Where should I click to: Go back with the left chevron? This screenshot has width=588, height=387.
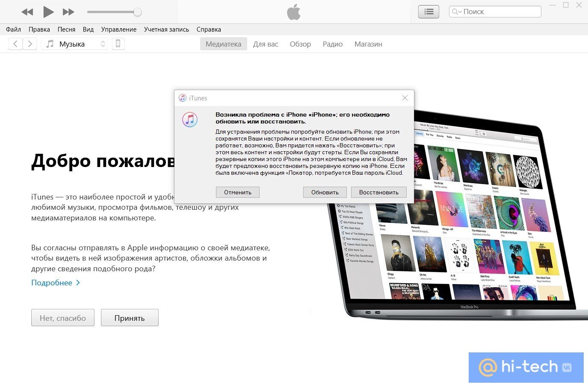pos(15,44)
